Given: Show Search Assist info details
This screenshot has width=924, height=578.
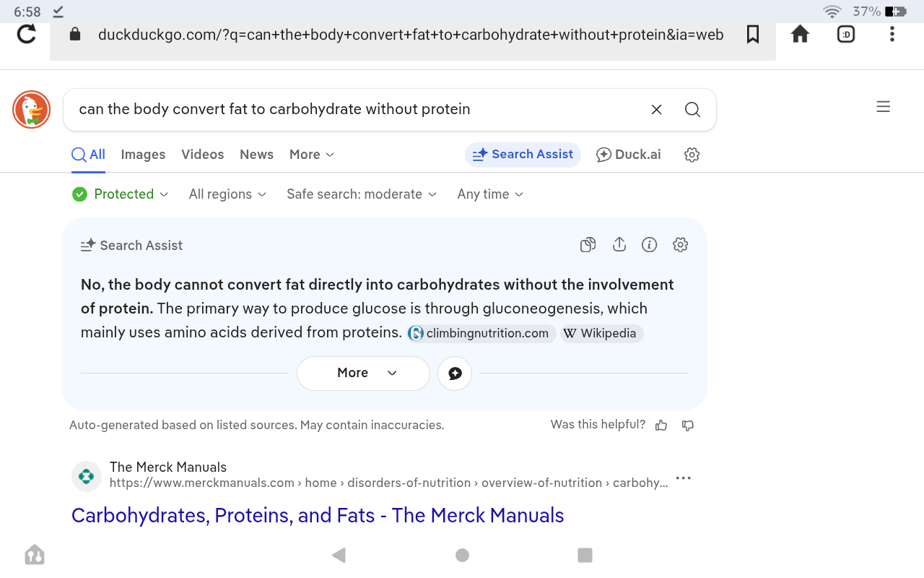Looking at the screenshot, I should (650, 245).
